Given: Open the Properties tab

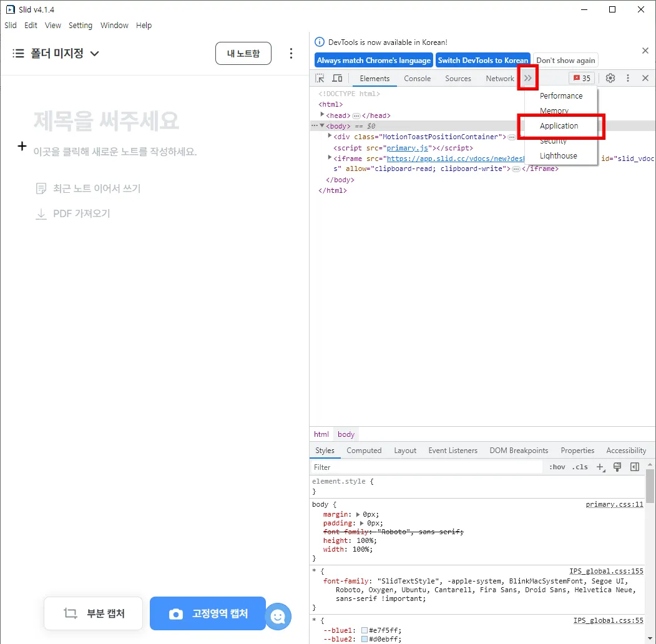Looking at the screenshot, I should [577, 451].
